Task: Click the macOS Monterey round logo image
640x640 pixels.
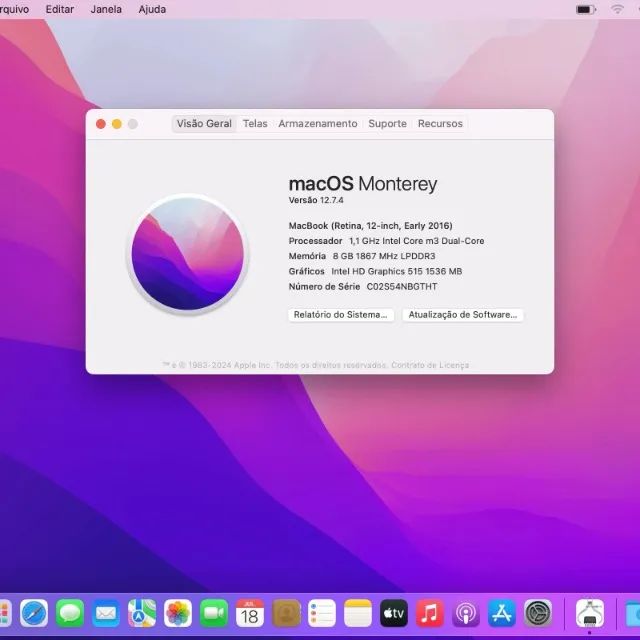Action: (188, 254)
